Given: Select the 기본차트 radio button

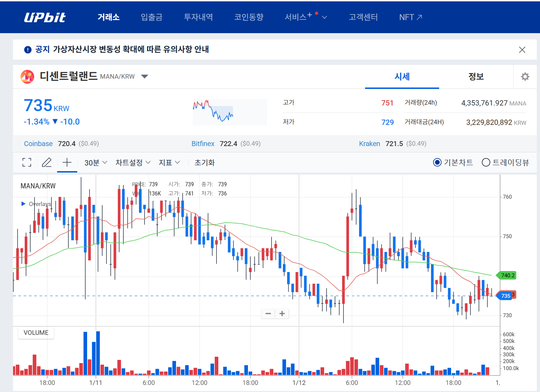Looking at the screenshot, I should point(437,162).
